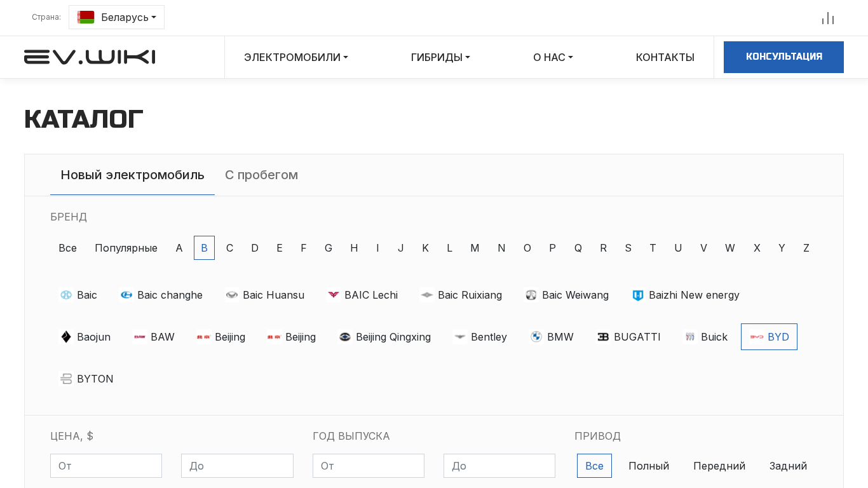Click the EV.WIKI logo

click(90, 57)
